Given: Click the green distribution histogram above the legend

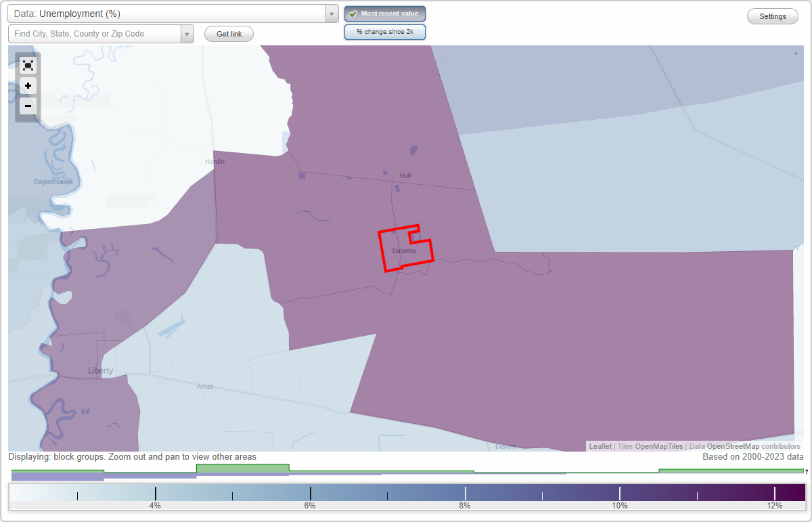Looking at the screenshot, I should tap(242, 468).
